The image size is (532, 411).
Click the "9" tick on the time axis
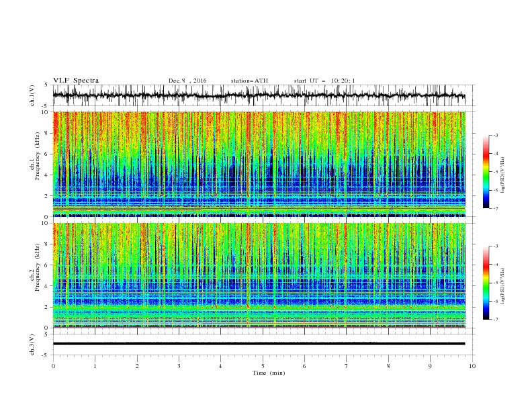tap(430, 366)
